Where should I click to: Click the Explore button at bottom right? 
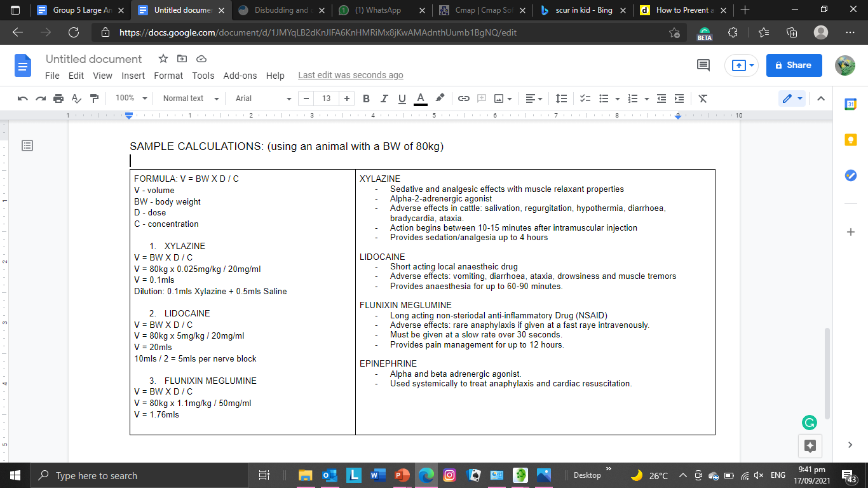tap(810, 445)
